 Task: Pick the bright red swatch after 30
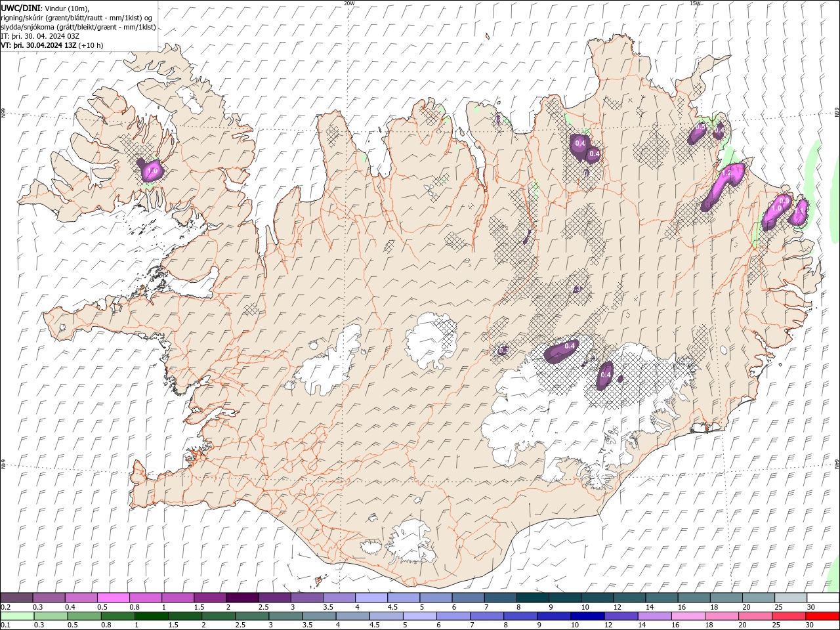coord(822,616)
